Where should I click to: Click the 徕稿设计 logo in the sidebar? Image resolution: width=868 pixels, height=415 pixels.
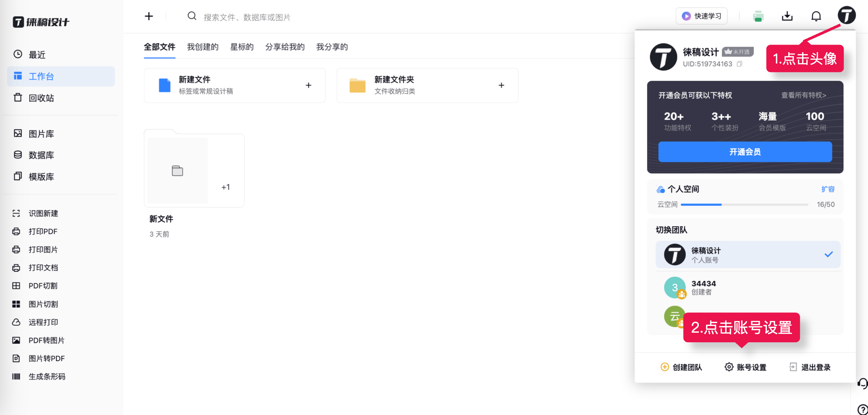tap(41, 22)
